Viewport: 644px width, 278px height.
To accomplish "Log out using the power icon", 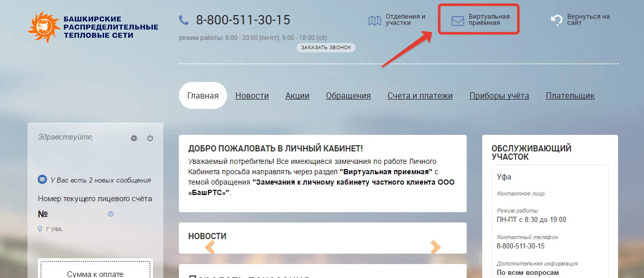I will 150,138.
